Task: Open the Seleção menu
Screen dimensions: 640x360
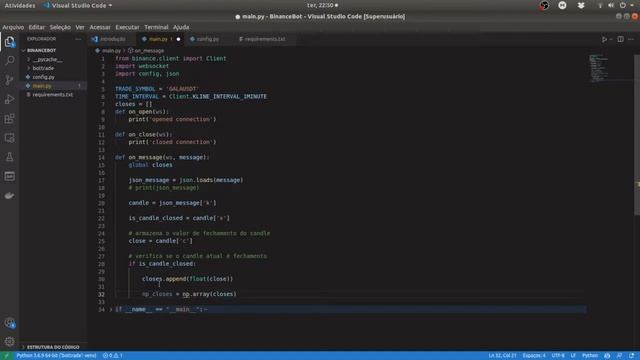Action: pyautogui.click(x=60, y=27)
